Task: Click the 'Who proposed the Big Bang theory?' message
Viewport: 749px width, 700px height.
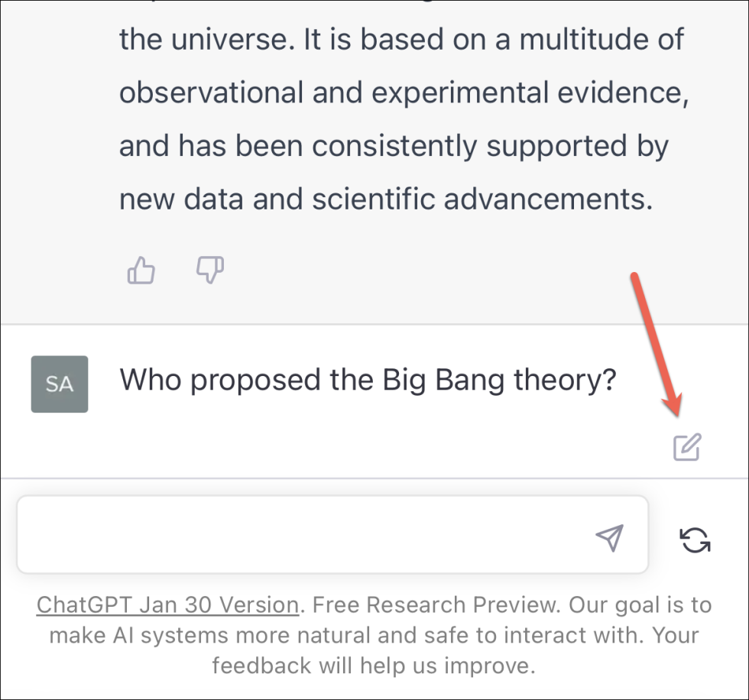Action: coord(368,380)
